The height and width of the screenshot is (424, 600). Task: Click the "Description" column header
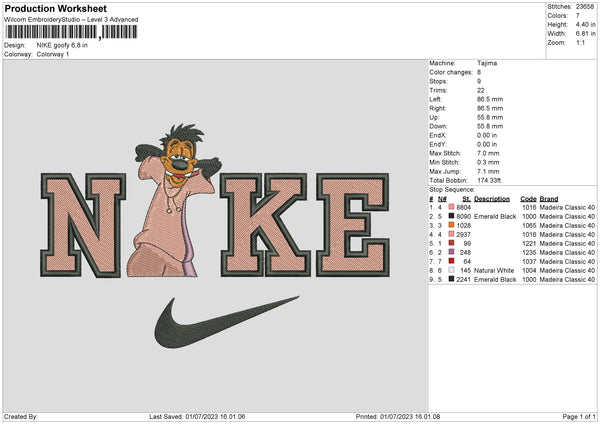point(492,199)
